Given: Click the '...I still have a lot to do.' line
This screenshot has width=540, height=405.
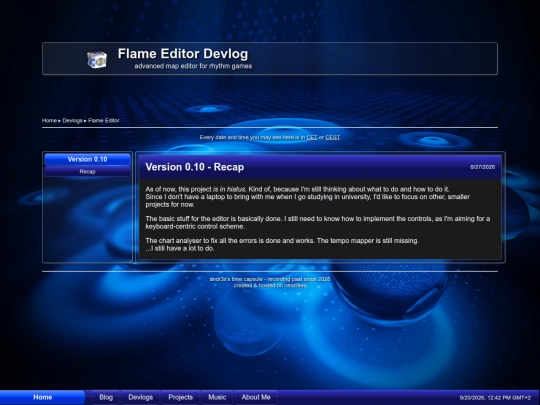Looking at the screenshot, I should [180, 248].
